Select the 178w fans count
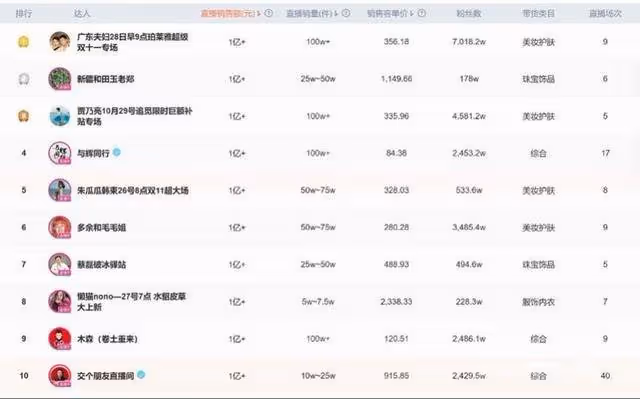 pos(469,79)
